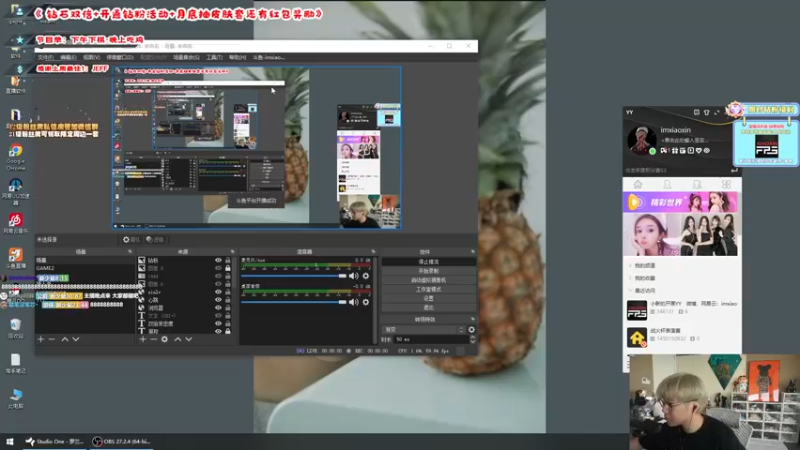
Task: Open the 工具(T) menu in OBS
Action: click(214, 57)
